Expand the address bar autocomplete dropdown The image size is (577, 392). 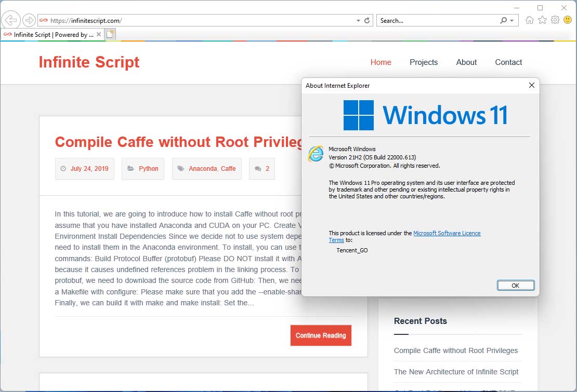[x=358, y=21]
